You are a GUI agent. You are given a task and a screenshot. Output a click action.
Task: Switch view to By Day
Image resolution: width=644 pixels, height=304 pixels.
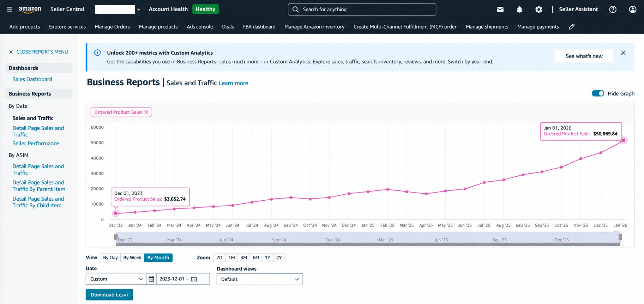(x=110, y=258)
